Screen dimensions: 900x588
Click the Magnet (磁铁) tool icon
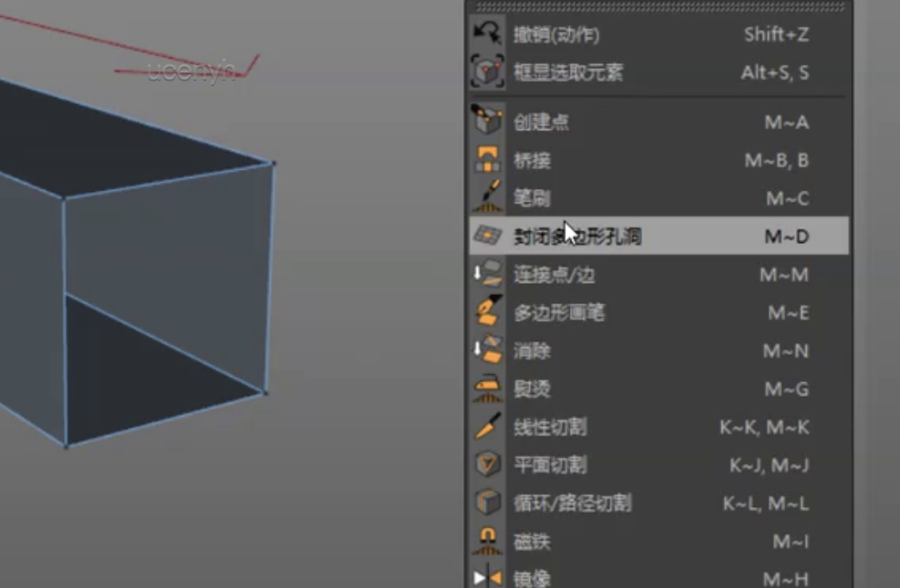point(487,541)
